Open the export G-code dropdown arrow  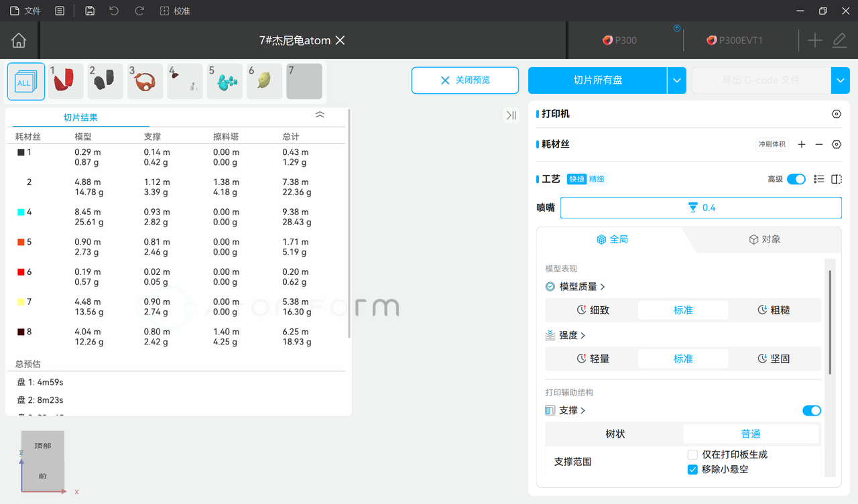point(841,80)
